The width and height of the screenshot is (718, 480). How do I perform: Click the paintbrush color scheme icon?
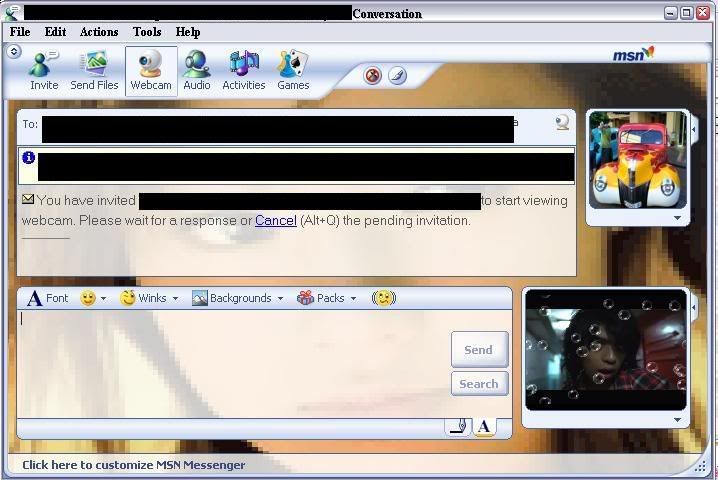pos(397,75)
